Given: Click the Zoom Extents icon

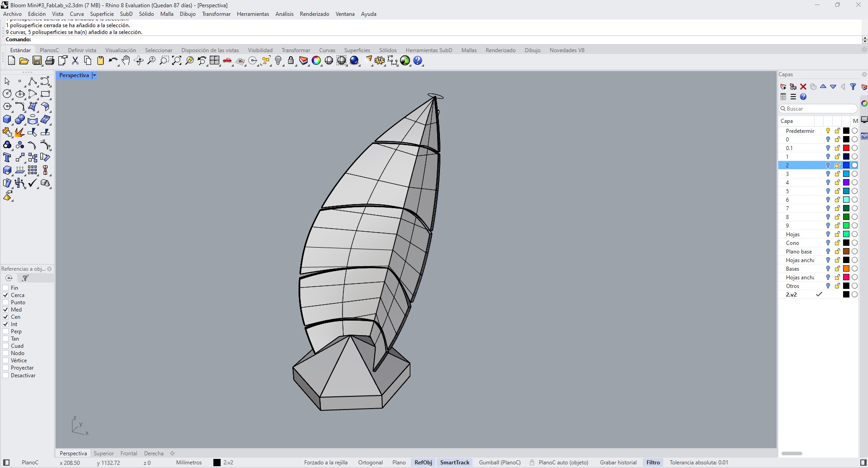Looking at the screenshot, I should [x=177, y=61].
